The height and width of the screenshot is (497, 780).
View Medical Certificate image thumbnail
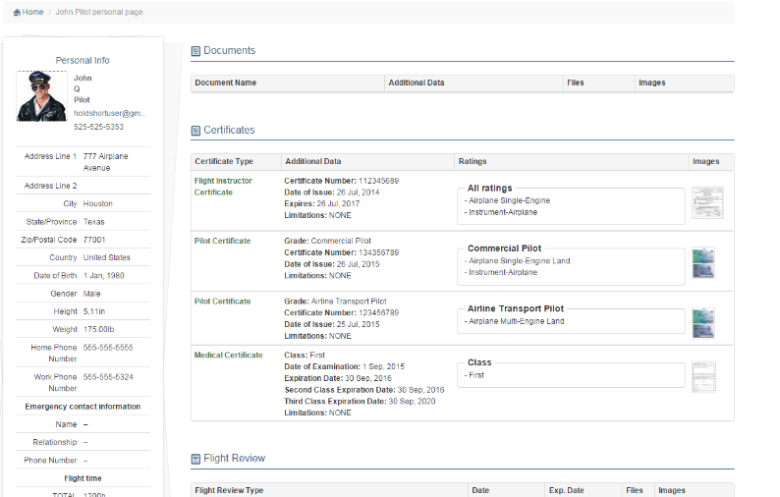click(703, 377)
